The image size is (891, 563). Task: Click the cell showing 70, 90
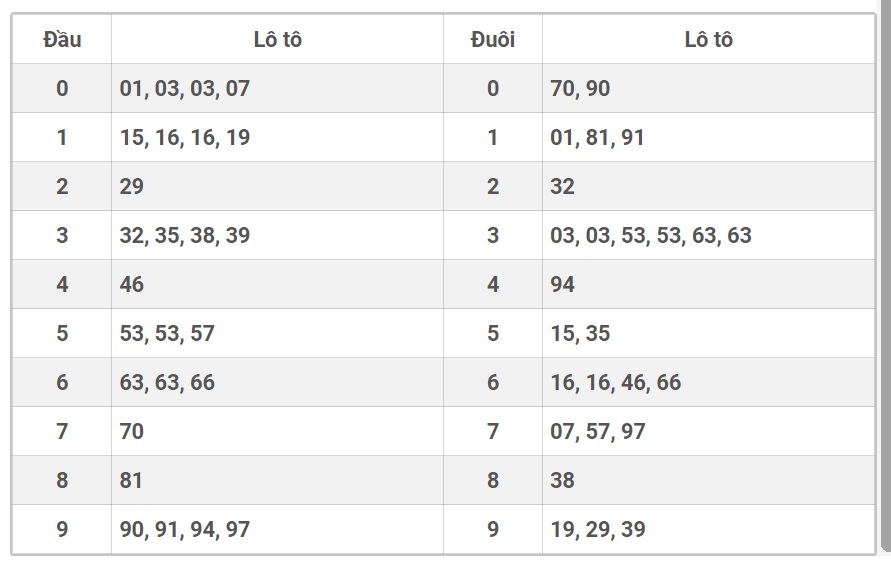(x=709, y=88)
